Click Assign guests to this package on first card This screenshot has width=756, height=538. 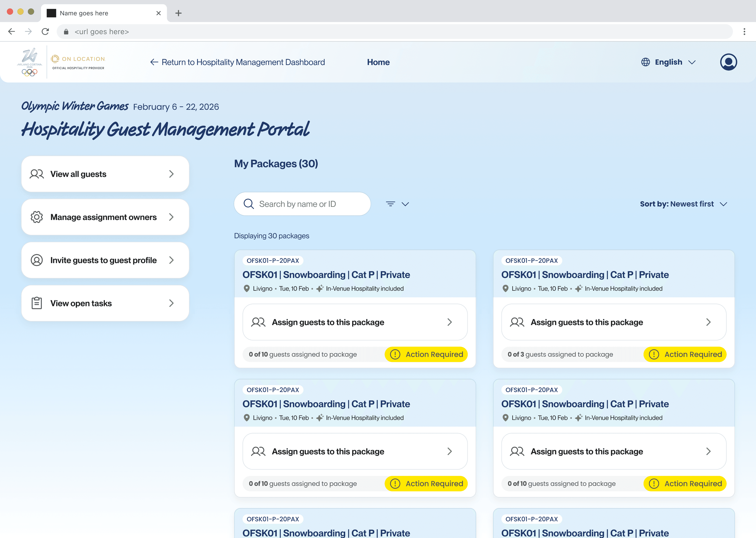click(355, 322)
